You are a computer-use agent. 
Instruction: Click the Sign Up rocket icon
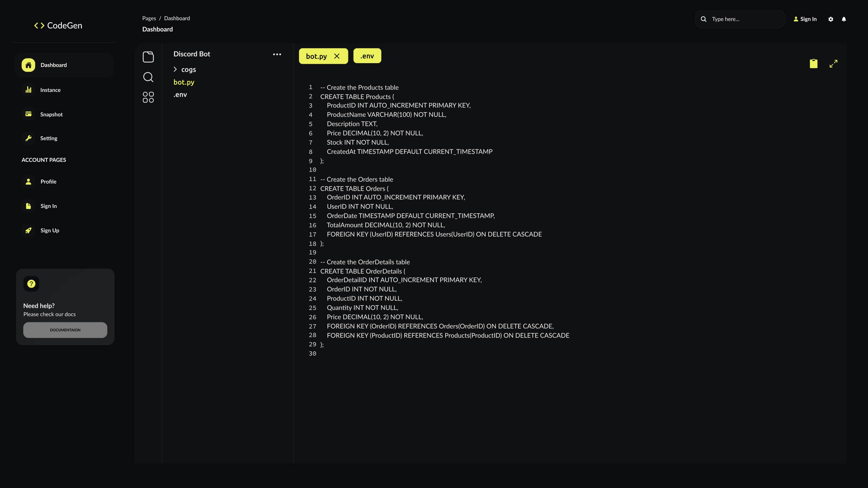28,230
